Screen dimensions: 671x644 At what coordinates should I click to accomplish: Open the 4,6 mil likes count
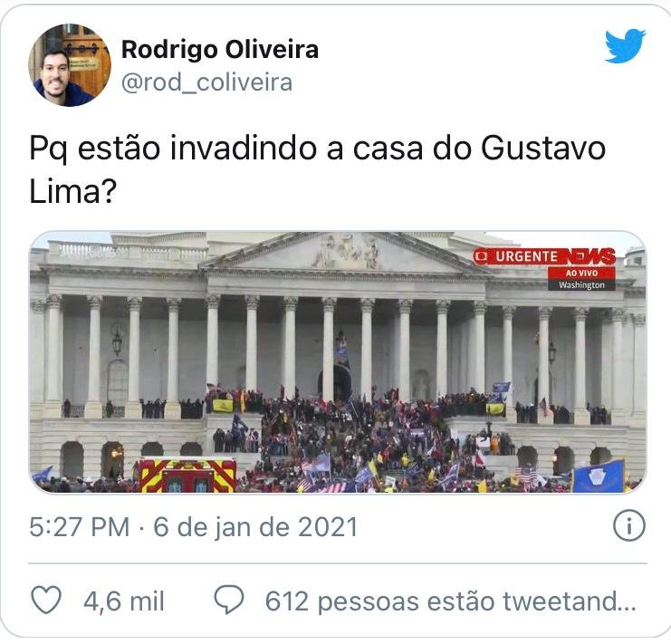124,601
